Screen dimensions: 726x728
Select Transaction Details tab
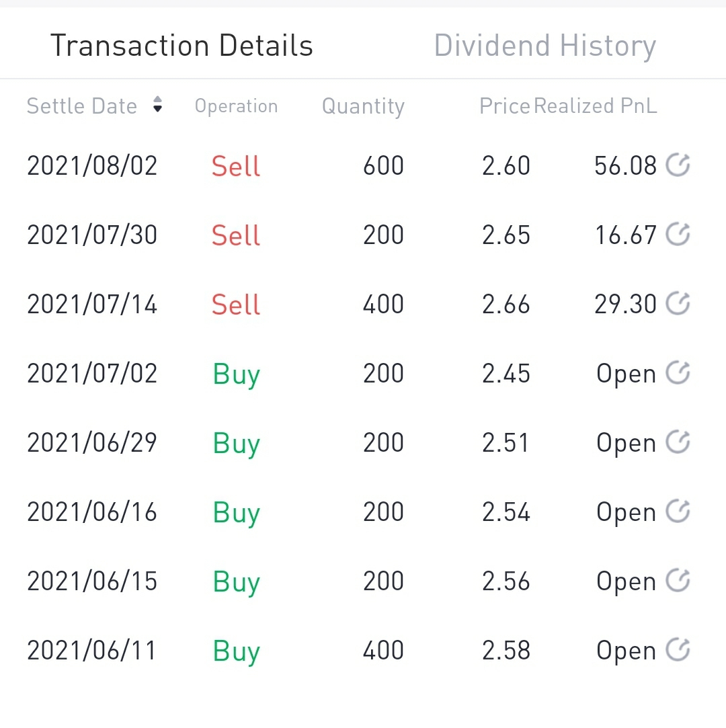(182, 46)
